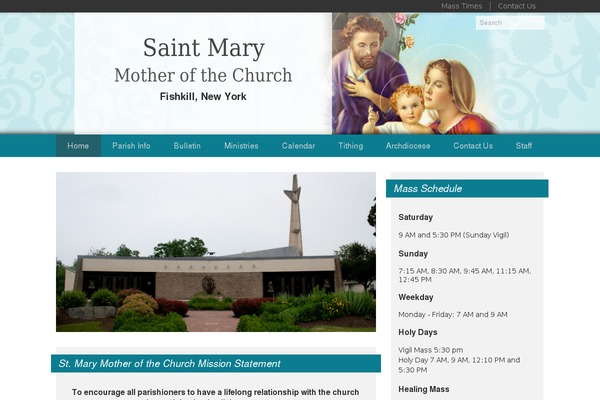This screenshot has width=600, height=400.
Task: Focus the Search input field
Action: (x=510, y=23)
